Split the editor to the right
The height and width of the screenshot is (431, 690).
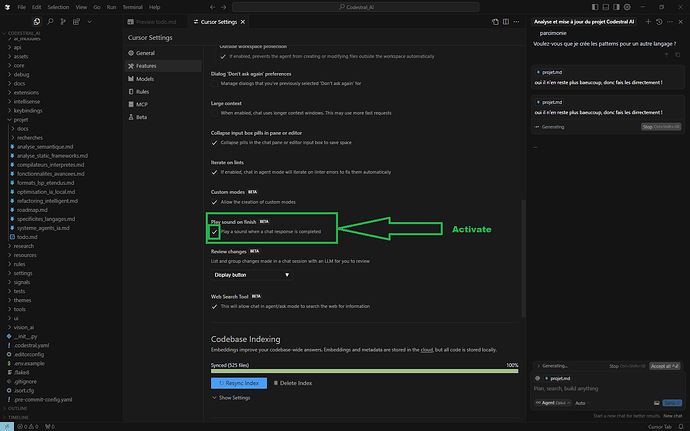506,22
